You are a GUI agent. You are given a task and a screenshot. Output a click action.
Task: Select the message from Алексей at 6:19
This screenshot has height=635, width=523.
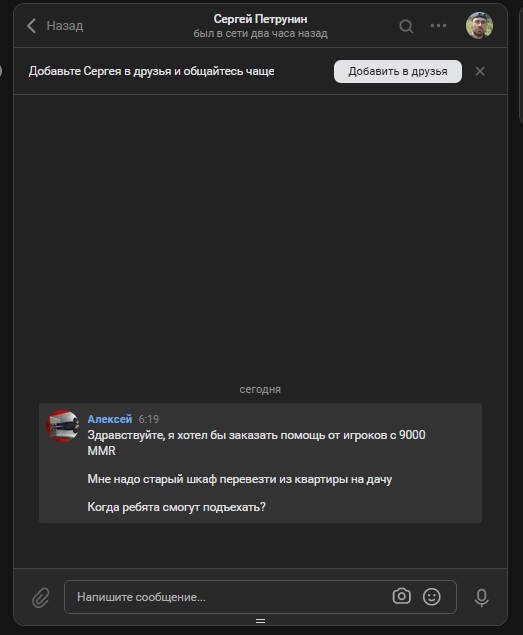click(260, 463)
